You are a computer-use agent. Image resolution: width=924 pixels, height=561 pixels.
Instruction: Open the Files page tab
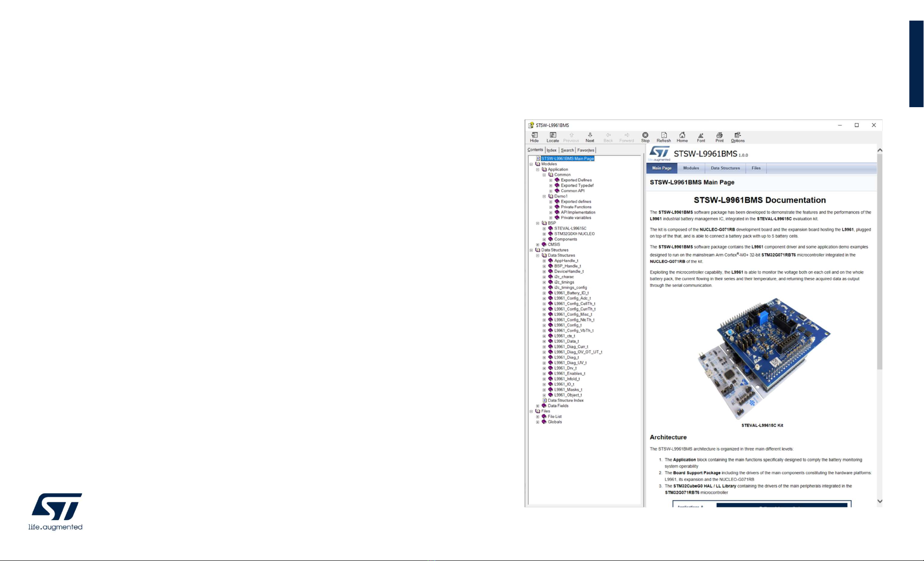(x=756, y=168)
